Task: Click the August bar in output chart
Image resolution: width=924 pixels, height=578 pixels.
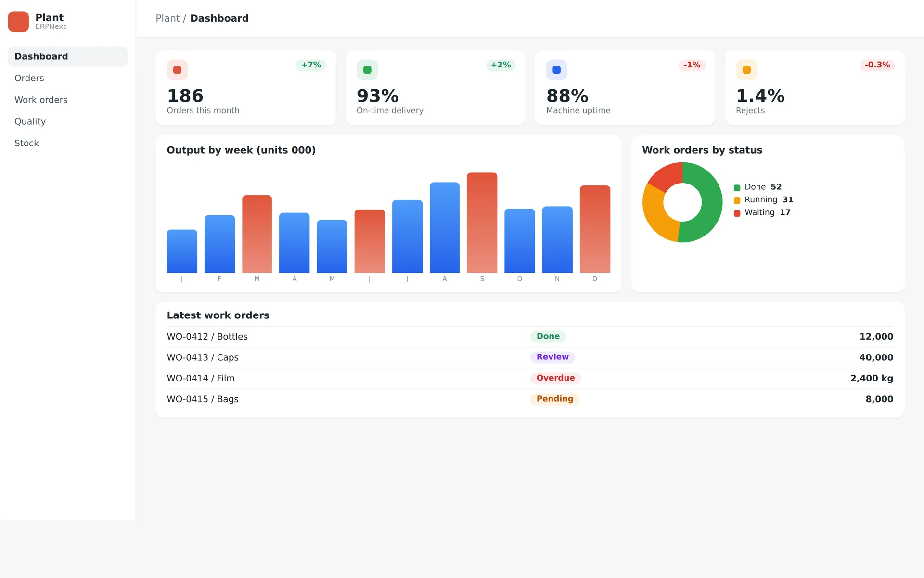Action: 445,227
